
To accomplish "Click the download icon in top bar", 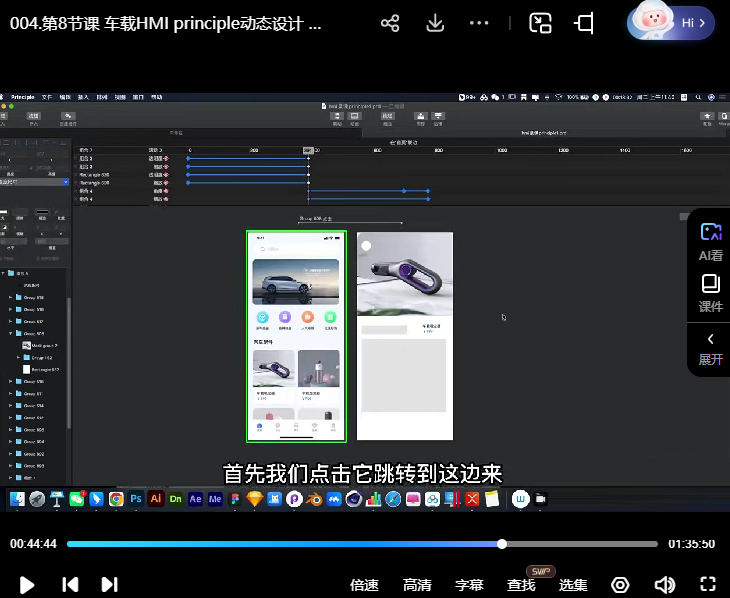I will pyautogui.click(x=435, y=23).
